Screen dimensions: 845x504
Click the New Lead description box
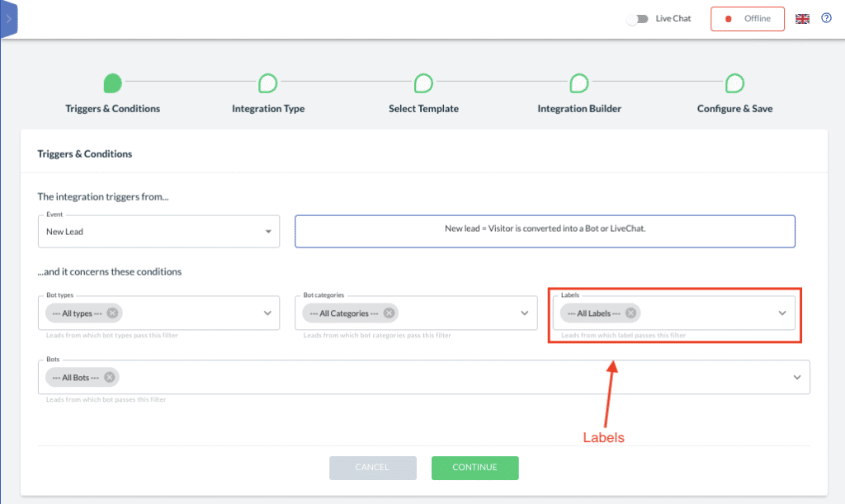[545, 231]
